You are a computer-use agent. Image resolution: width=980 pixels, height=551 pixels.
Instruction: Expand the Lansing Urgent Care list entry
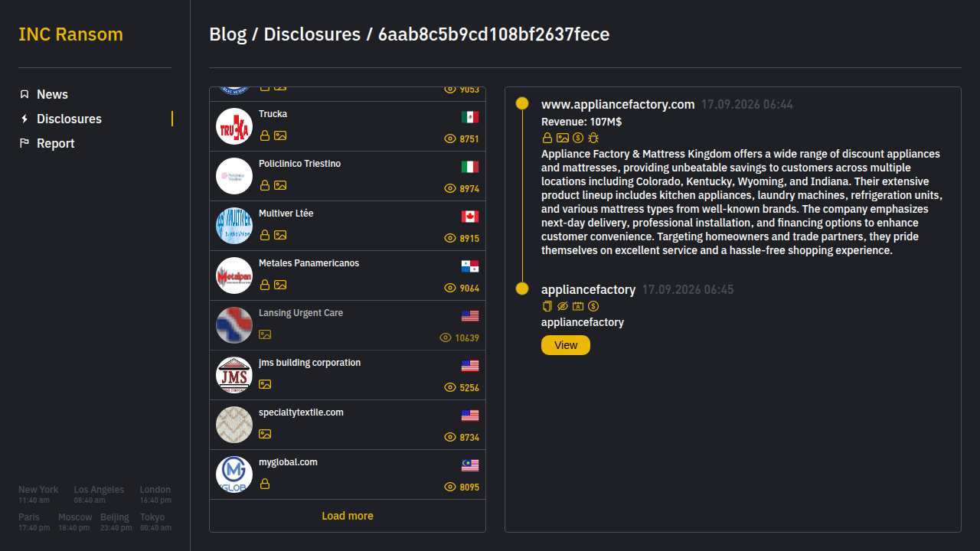[348, 325]
